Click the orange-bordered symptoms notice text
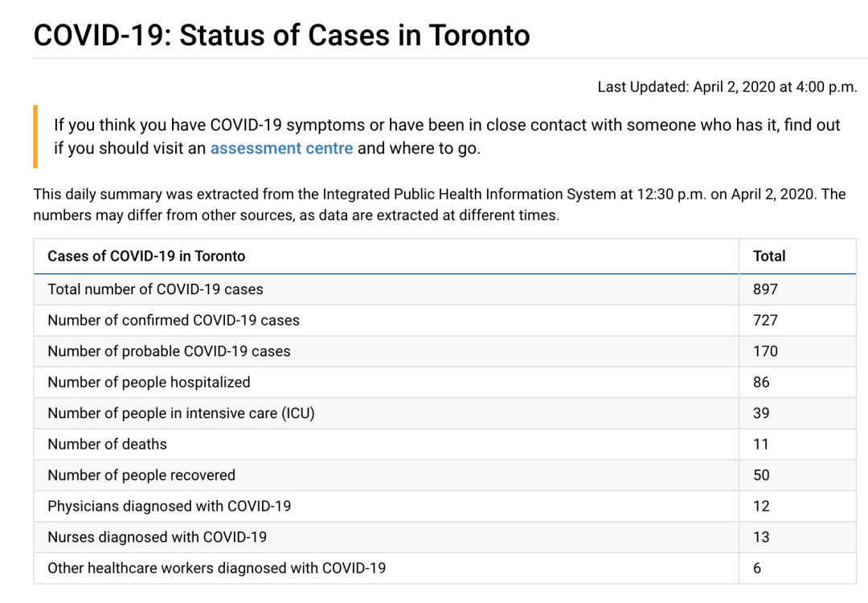The width and height of the screenshot is (868, 603). click(x=447, y=137)
